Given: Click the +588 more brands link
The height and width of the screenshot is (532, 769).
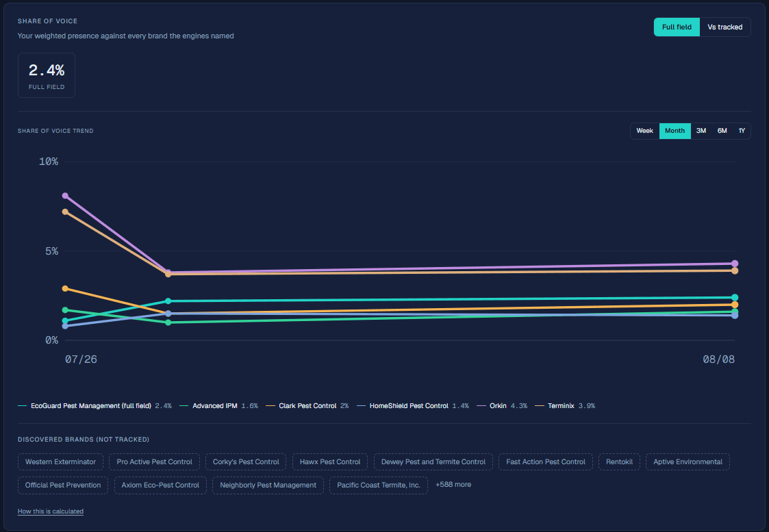Looking at the screenshot, I should 453,485.
